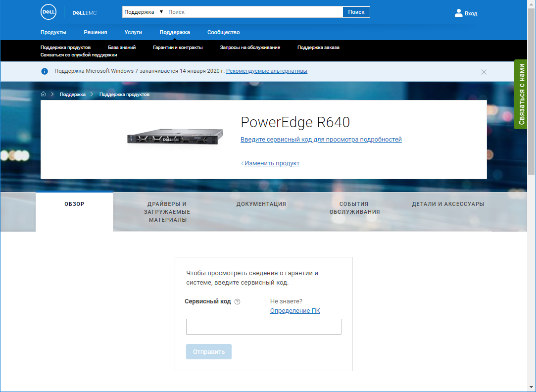536x392 pixels.
Task: Click the Вход sign-in link
Action: coord(471,13)
